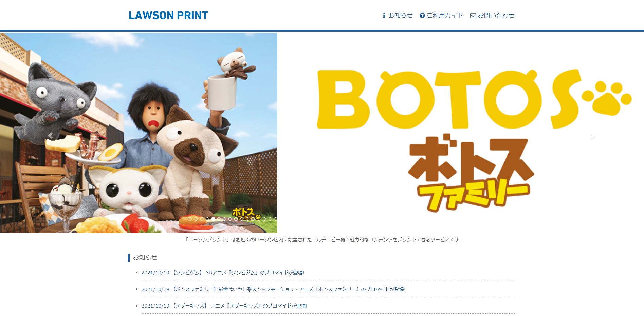Click the question mark icon for ご利用ガイド
The height and width of the screenshot is (316, 644).
point(422,16)
